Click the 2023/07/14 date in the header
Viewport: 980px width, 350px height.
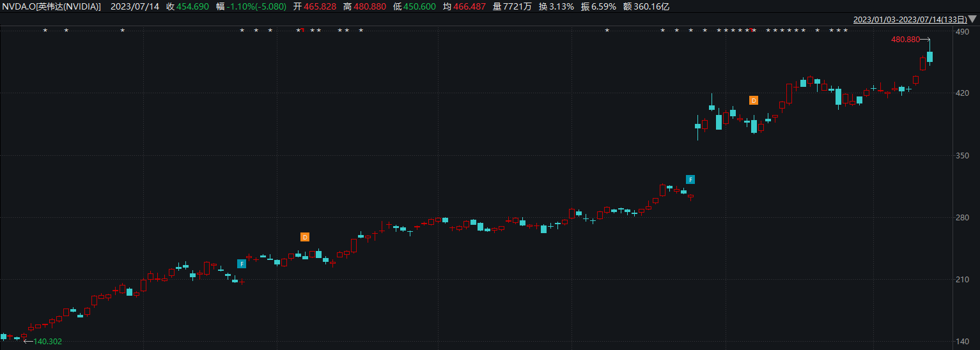click(140, 6)
